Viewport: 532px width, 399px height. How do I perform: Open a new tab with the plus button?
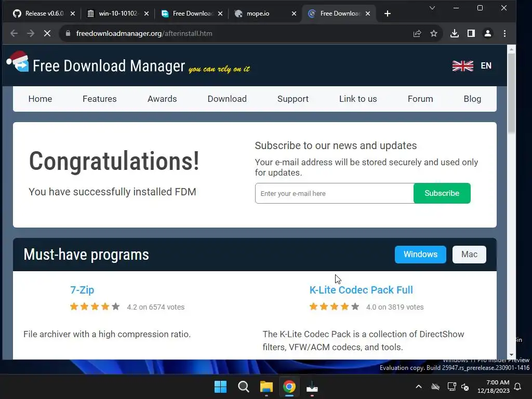[388, 14]
